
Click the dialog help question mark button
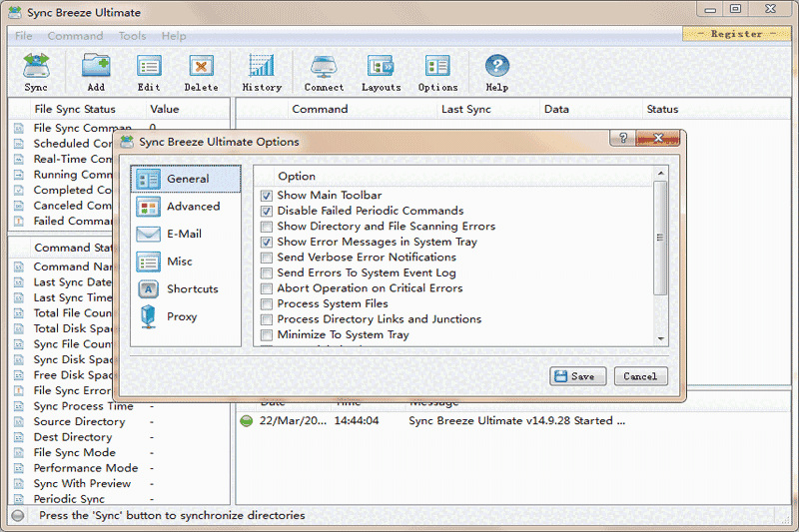coord(622,138)
